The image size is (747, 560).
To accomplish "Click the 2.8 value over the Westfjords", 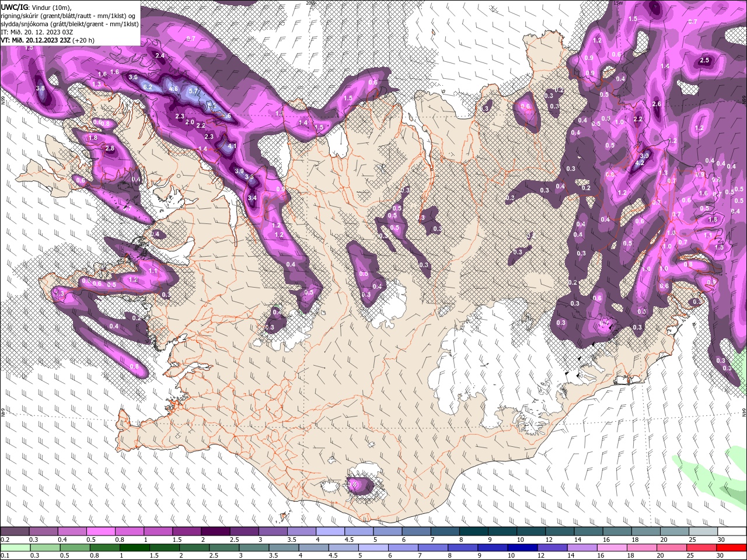I will pos(110,149).
